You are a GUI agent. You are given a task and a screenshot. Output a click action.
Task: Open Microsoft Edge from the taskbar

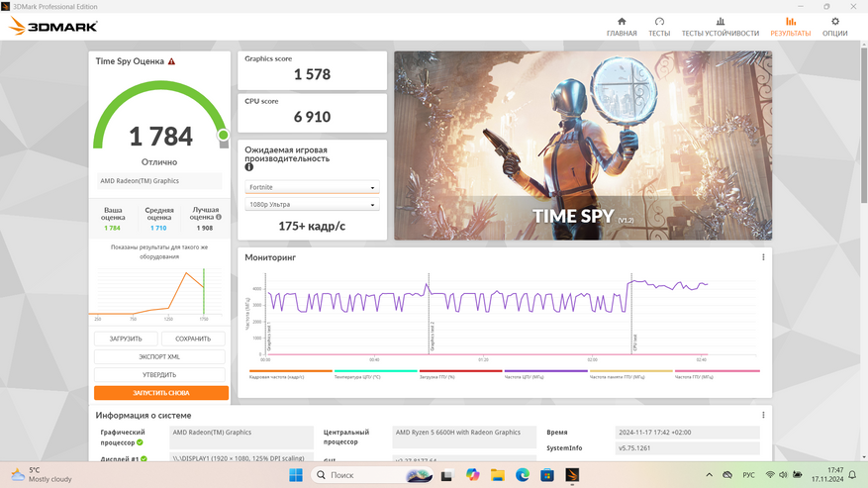pyautogui.click(x=522, y=475)
